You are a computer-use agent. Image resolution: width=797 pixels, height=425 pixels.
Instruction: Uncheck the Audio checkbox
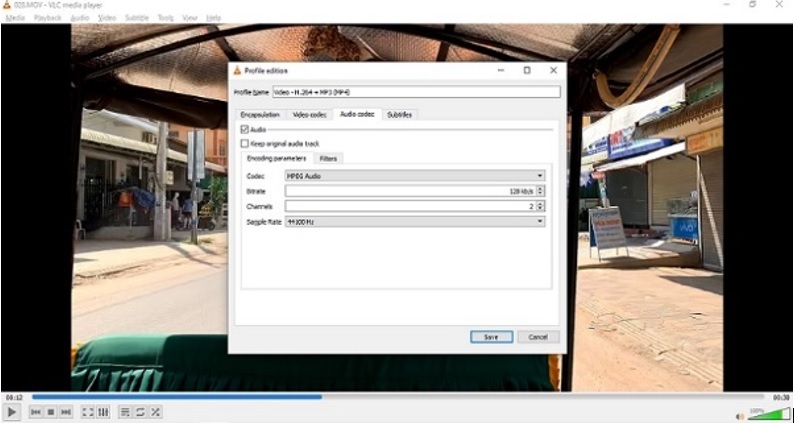245,129
